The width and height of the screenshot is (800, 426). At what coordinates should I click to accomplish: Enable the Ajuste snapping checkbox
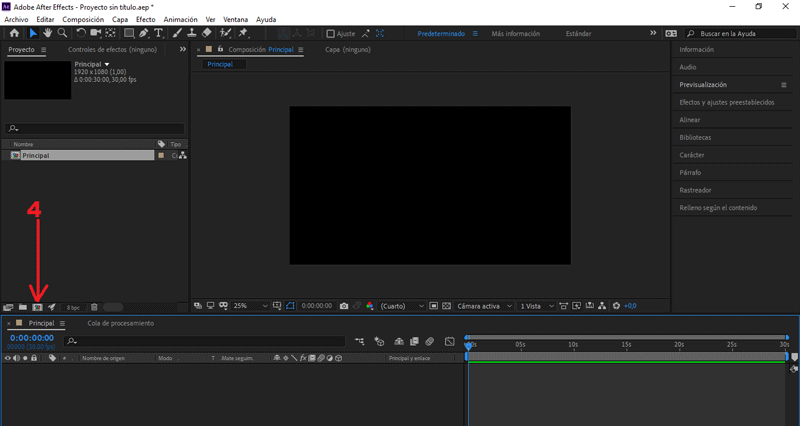point(331,33)
